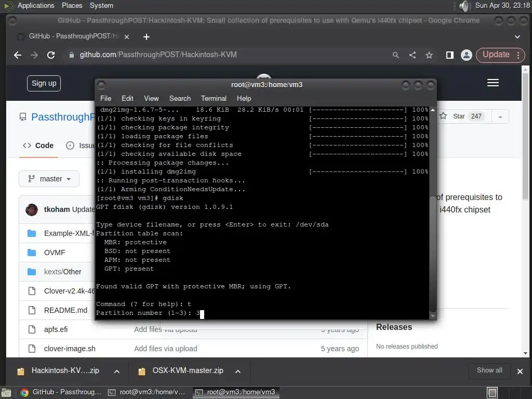Switch to first root@vm3 terminal taskbar item
The height and width of the screenshot is (399, 532).
pos(147,392)
